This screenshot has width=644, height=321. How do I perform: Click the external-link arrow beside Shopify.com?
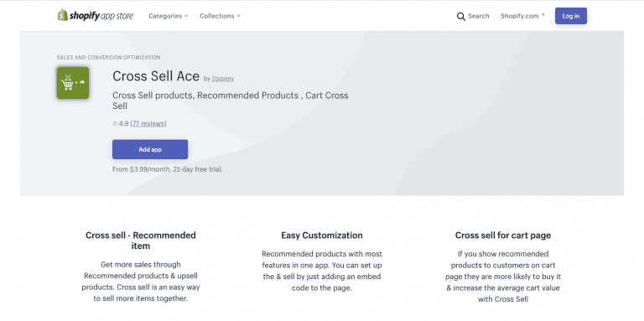(x=543, y=15)
